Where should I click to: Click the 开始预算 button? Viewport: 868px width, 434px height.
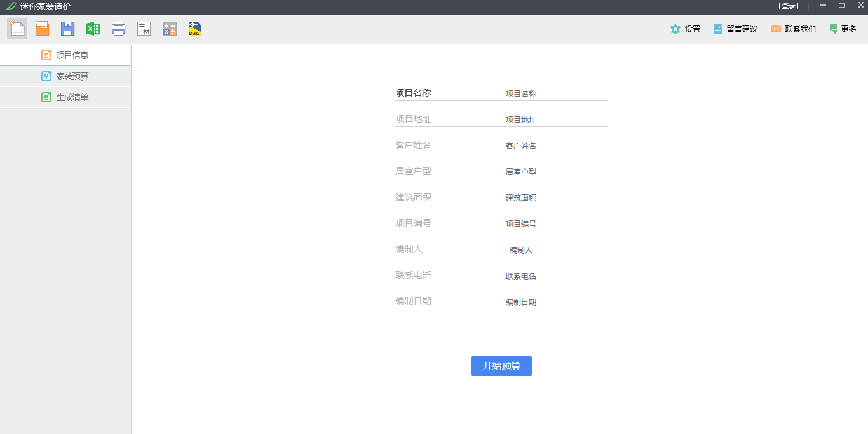(501, 366)
